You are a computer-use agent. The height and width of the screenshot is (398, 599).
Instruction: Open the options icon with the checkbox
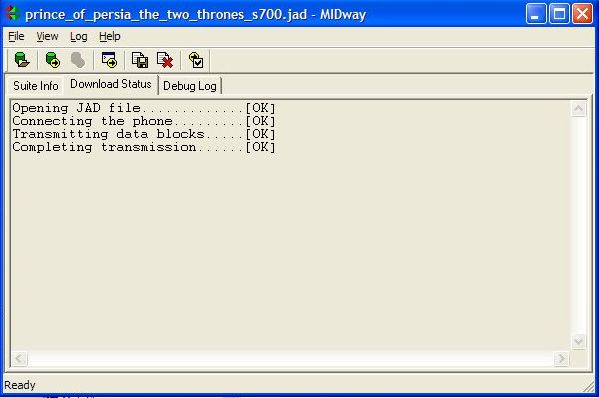196,60
